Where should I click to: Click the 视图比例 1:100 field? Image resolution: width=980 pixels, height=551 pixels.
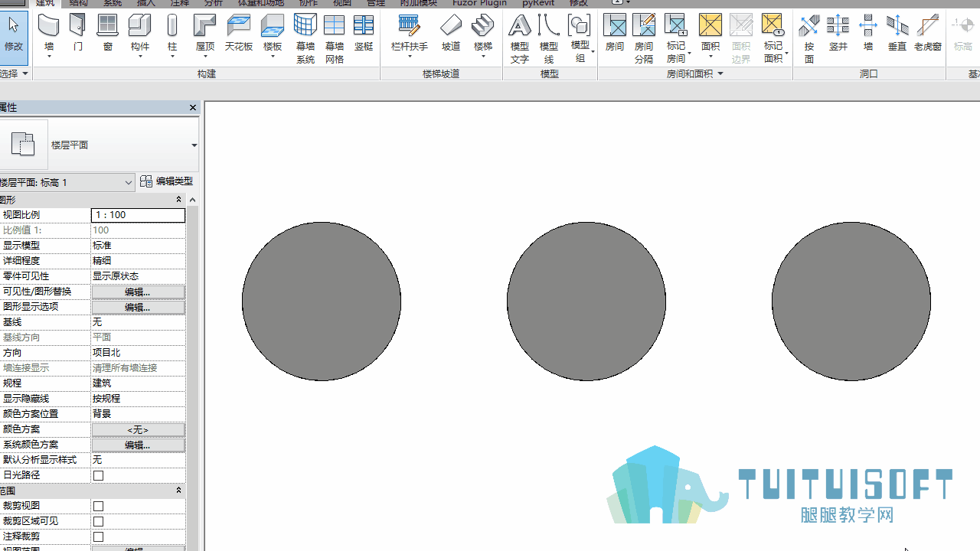coord(138,215)
